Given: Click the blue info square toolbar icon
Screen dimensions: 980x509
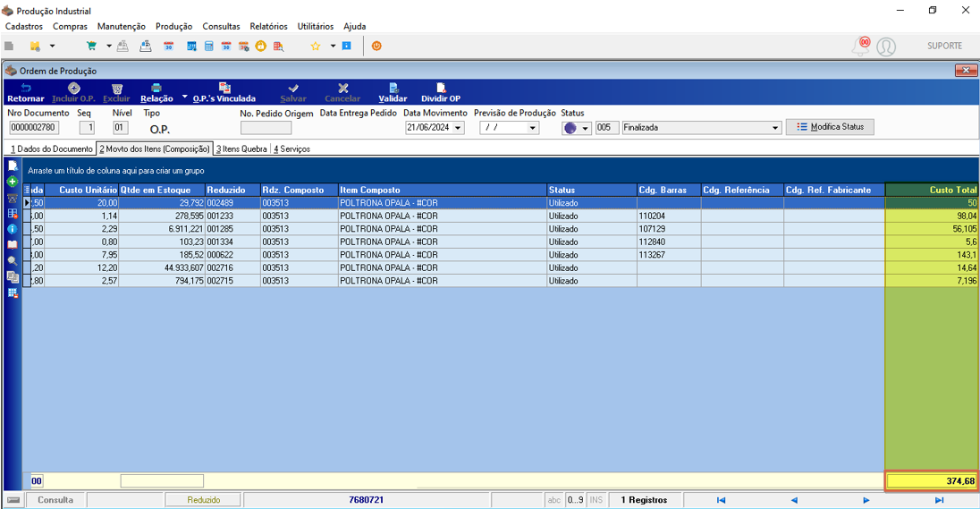Looking at the screenshot, I should 347,46.
